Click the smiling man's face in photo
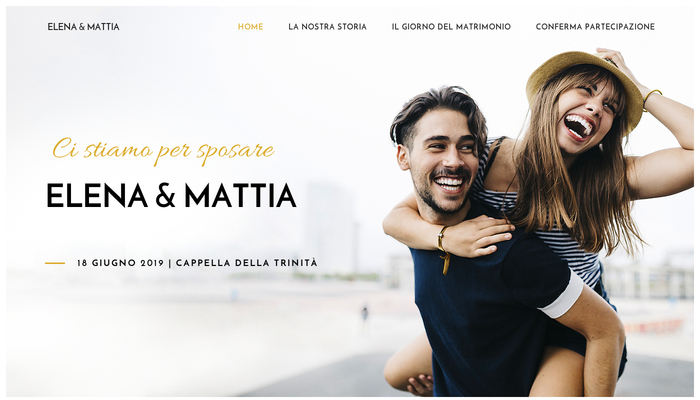 (x=440, y=165)
